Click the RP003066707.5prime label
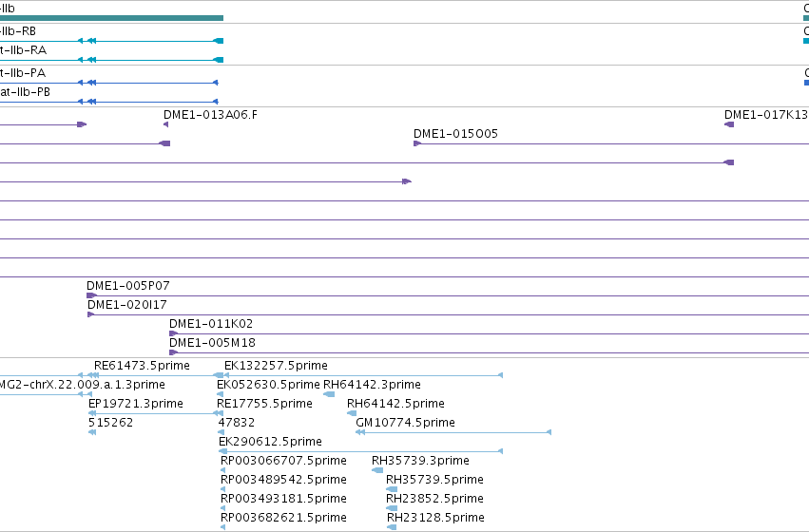This screenshot has width=809, height=532. [283, 461]
